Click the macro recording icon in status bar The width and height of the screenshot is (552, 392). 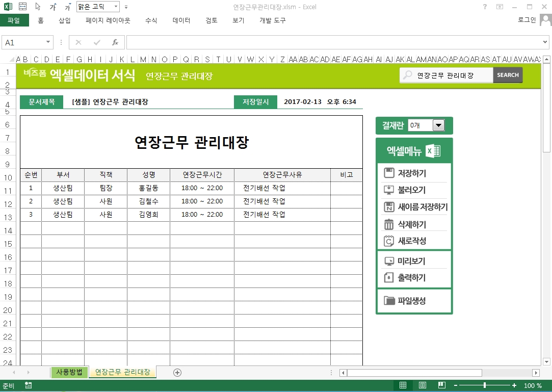(x=29, y=386)
